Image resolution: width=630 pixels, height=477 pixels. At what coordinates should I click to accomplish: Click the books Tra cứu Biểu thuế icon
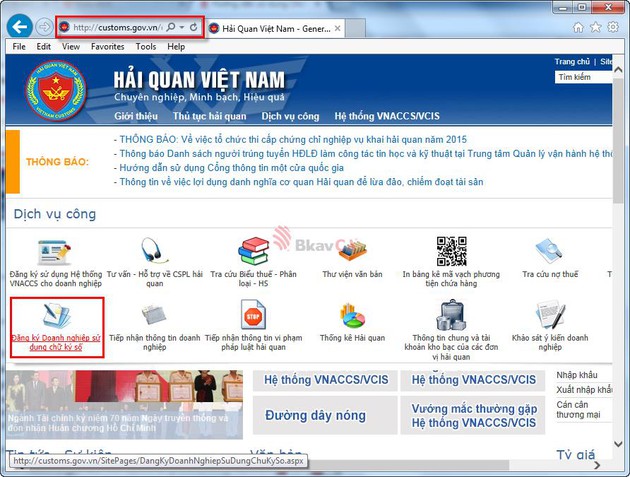point(253,251)
